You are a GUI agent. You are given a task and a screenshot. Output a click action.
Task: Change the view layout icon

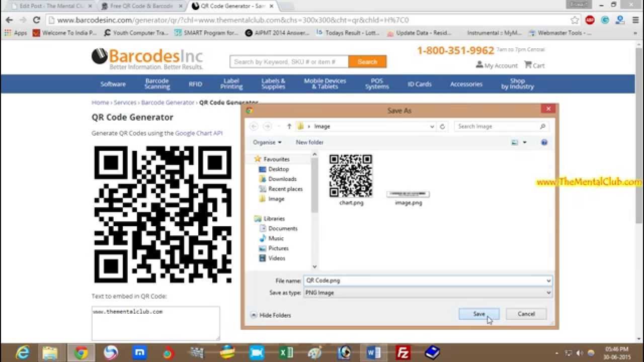(x=515, y=142)
